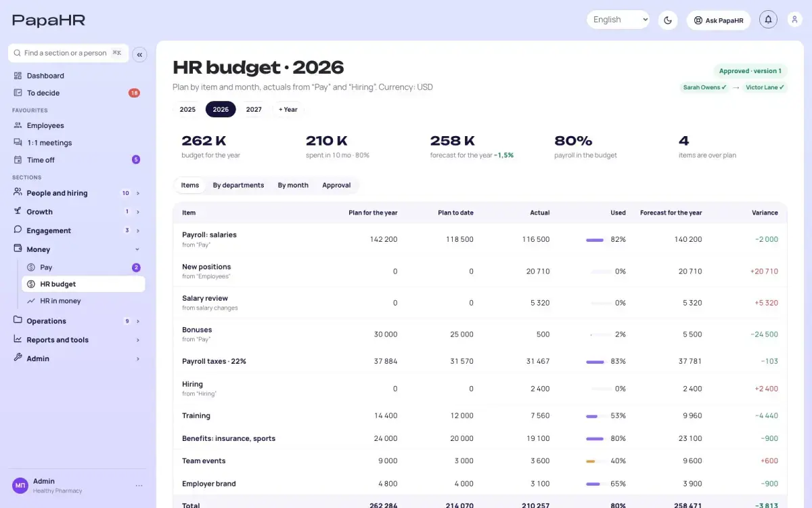Switch to the Approval tab

coord(336,185)
